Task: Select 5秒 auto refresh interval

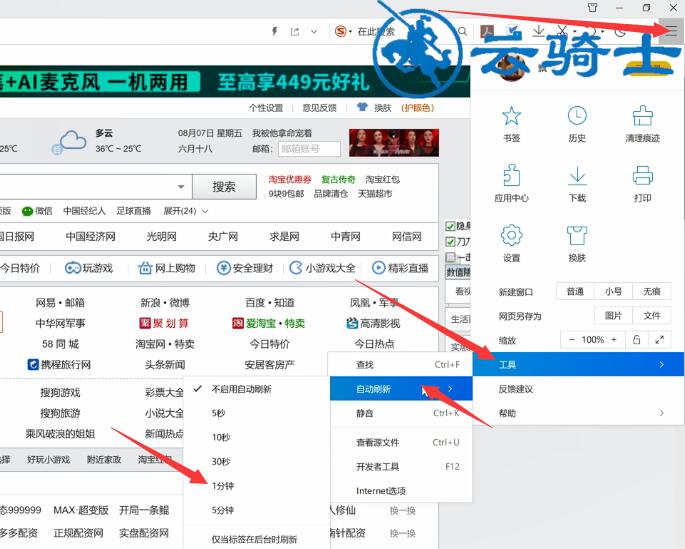Action: pos(257,413)
